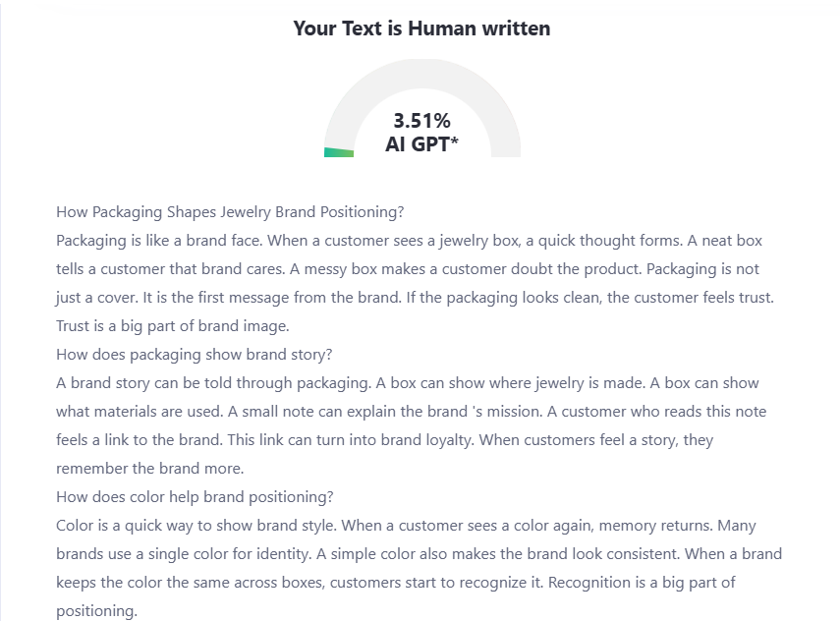Image resolution: width=840 pixels, height=621 pixels.
Task: Click the "How does color help brand positioning?" heading
Action: coord(195,497)
